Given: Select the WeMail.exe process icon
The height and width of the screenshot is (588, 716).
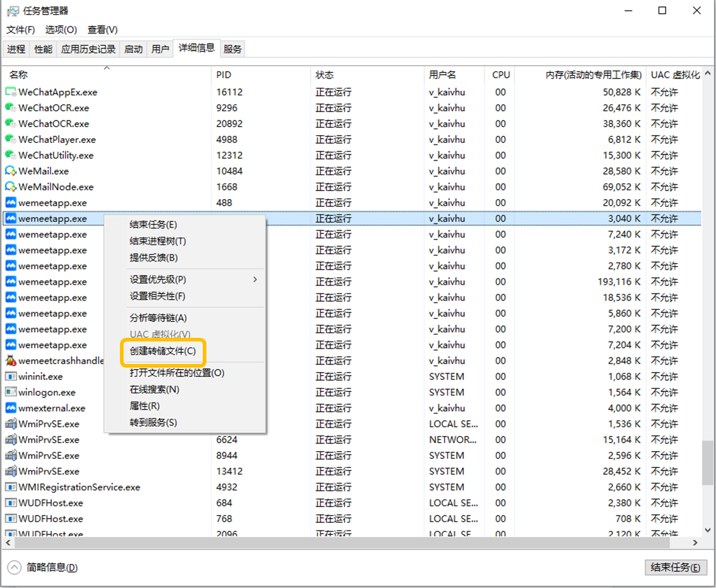Looking at the screenshot, I should coord(10,170).
